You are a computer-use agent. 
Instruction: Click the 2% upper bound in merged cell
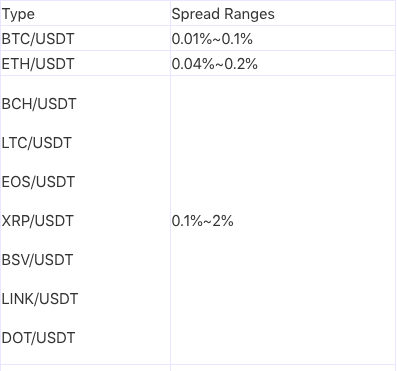tap(223, 221)
